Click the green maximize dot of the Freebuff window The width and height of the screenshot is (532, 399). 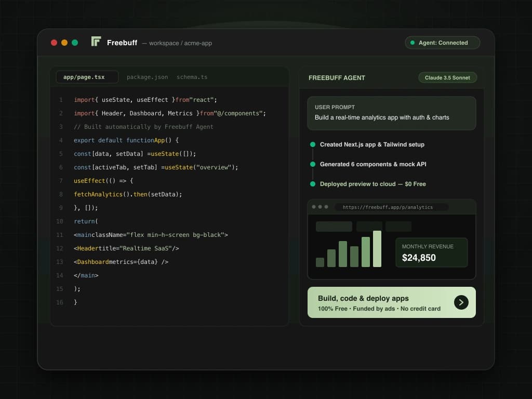pos(75,43)
